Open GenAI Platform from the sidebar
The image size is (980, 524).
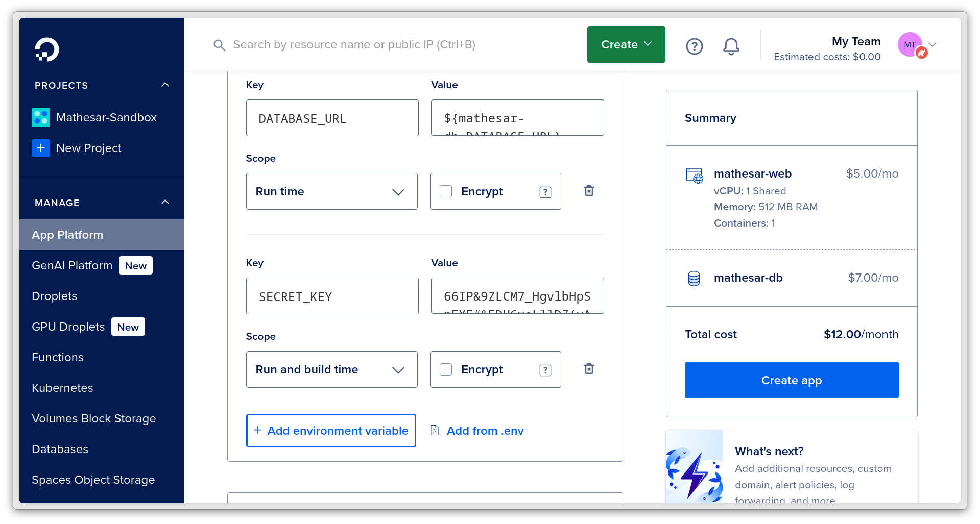pyautogui.click(x=72, y=265)
